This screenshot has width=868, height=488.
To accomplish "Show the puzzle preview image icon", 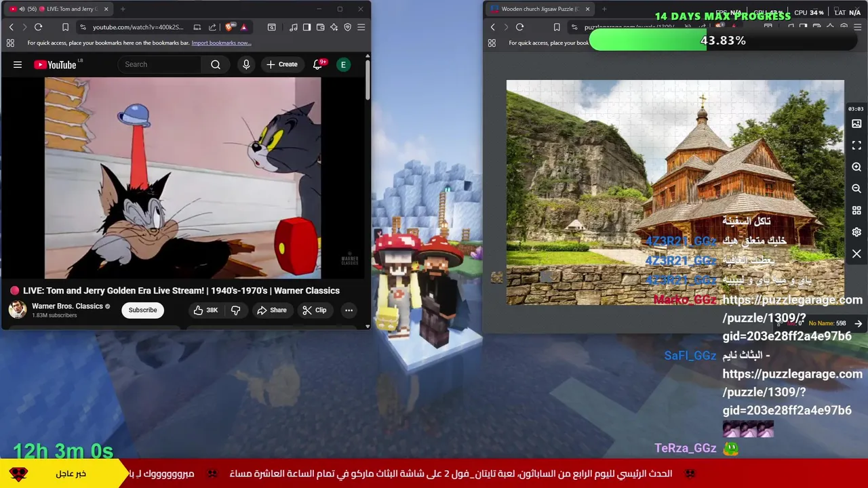I will 856,124.
